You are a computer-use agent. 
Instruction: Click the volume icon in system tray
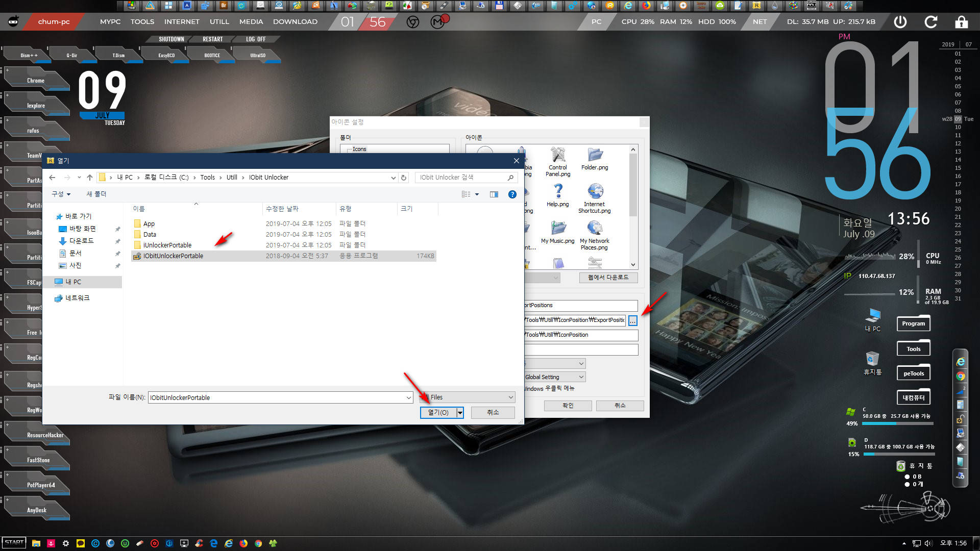928,543
